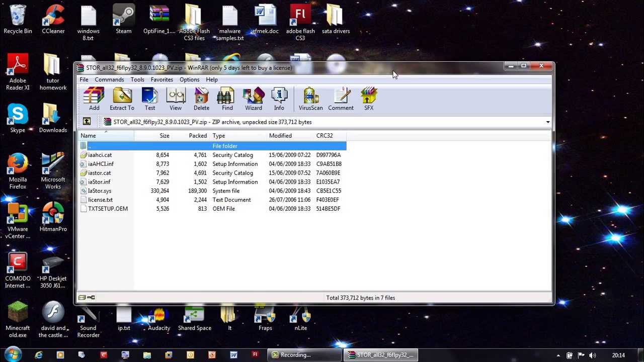Open the CCleaner desktop shortcut
Image resolution: width=644 pixels, height=362 pixels.
[53, 20]
